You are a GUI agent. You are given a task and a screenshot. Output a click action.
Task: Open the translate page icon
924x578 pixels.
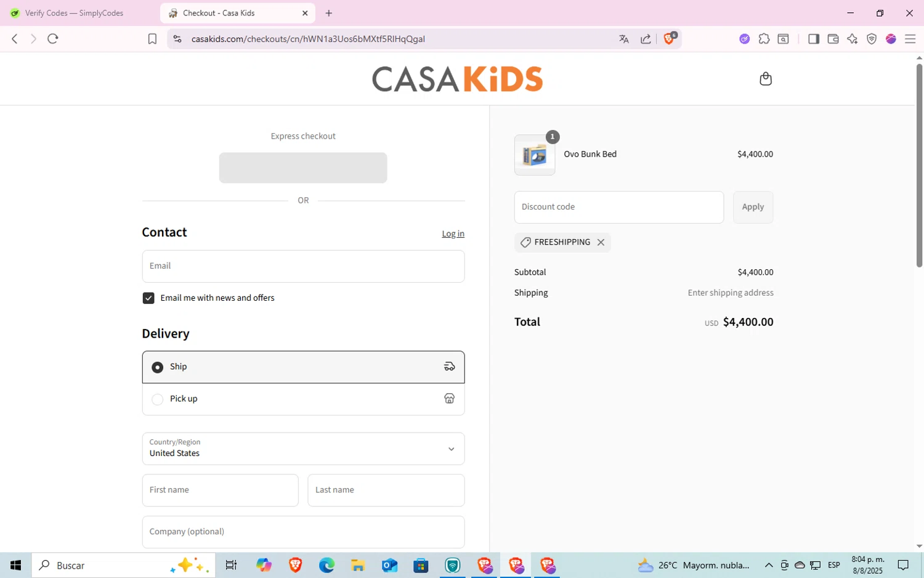pyautogui.click(x=624, y=39)
